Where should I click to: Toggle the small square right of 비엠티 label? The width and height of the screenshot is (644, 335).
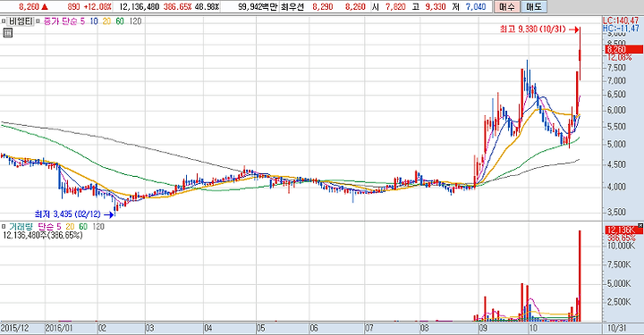click(x=38, y=21)
